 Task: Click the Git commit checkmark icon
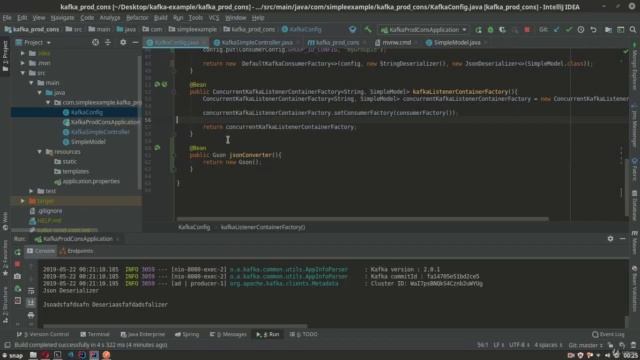click(x=569, y=30)
